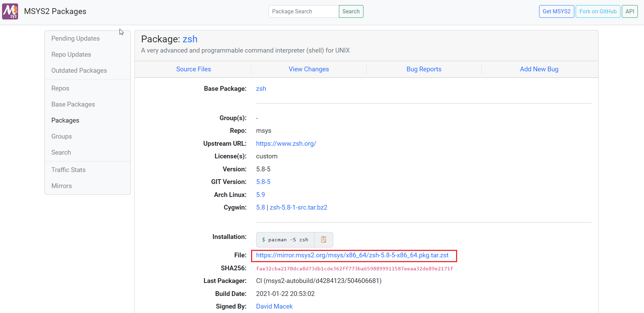Select Outdated Packages sidebar item
Image resolution: width=644 pixels, height=313 pixels.
pyautogui.click(x=79, y=71)
